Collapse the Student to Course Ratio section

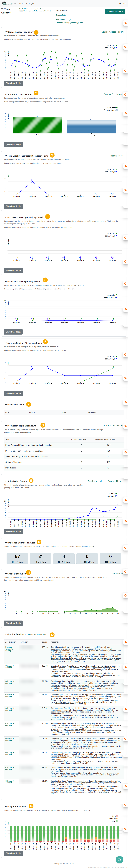tap(6, 94)
